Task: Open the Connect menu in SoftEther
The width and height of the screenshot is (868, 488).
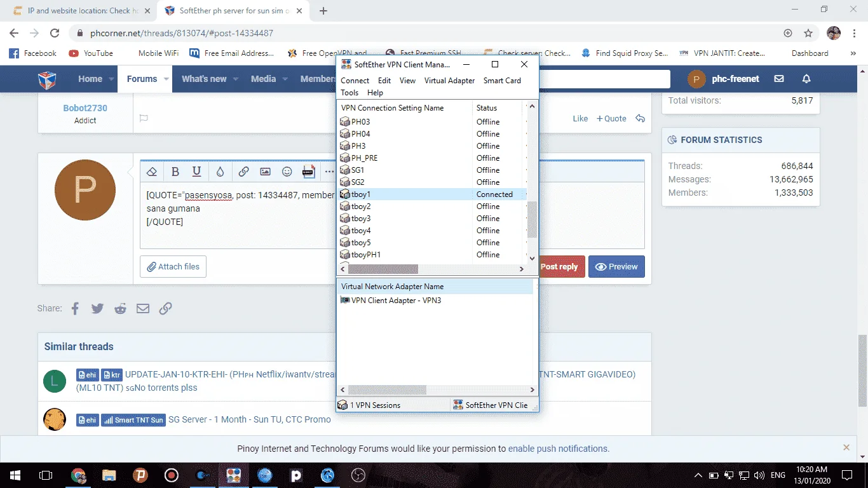Action: pyautogui.click(x=355, y=81)
